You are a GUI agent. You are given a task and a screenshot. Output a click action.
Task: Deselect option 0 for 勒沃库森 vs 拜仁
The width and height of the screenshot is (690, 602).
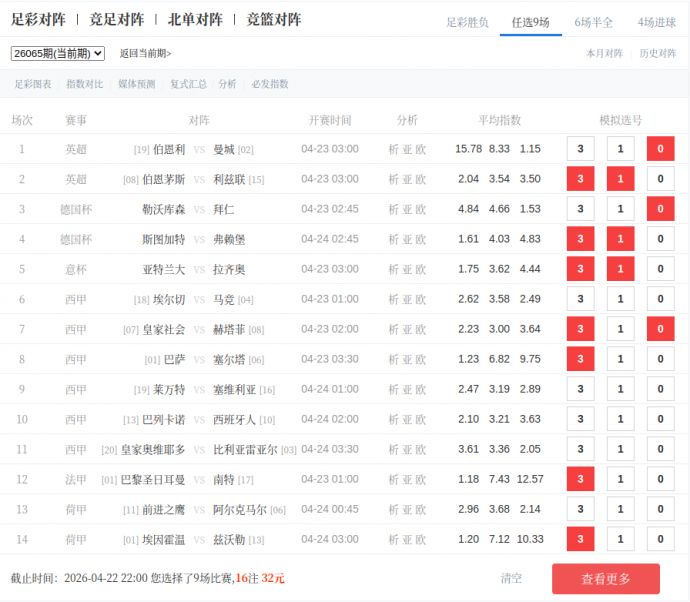[x=660, y=209]
